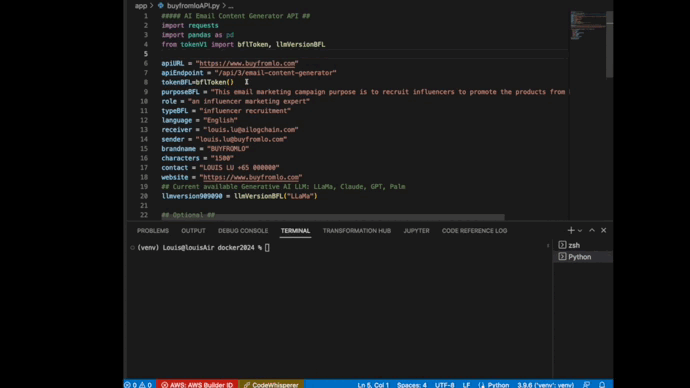
Task: Open the CODE REFERENCE LOG tab
Action: (x=474, y=231)
